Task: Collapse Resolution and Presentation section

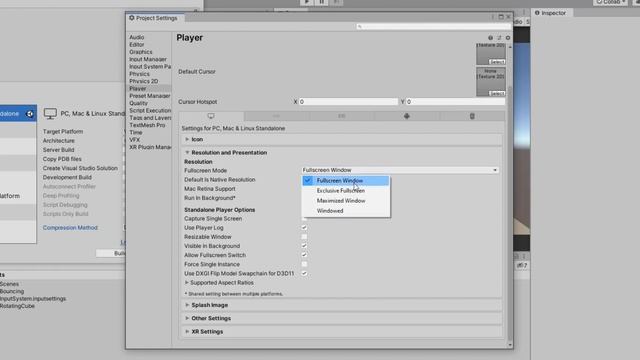Action: click(x=187, y=153)
